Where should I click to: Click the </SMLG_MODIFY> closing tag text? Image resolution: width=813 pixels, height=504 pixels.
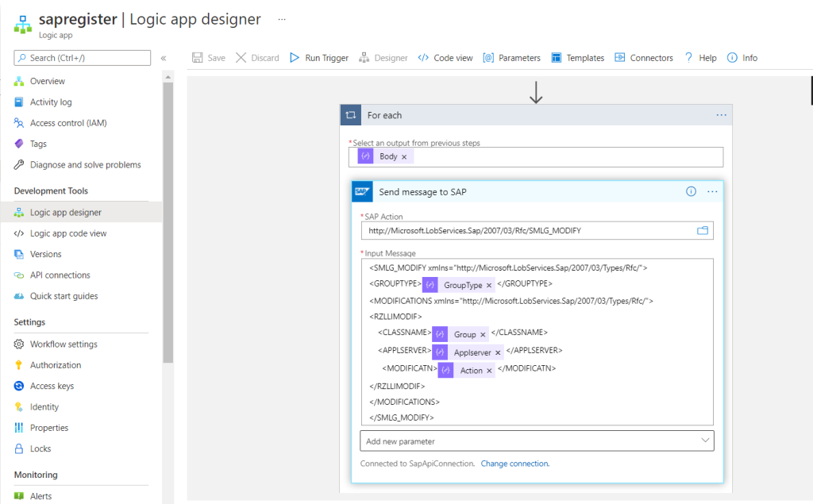coord(402,417)
